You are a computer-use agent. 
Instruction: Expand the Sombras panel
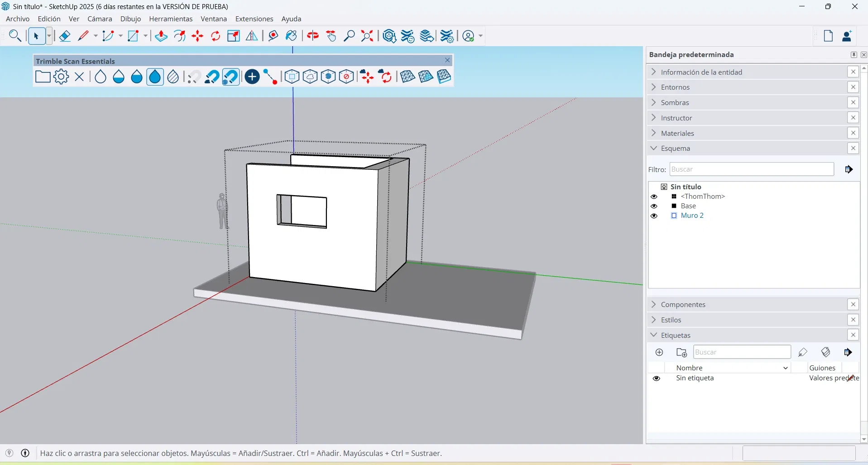click(x=654, y=102)
